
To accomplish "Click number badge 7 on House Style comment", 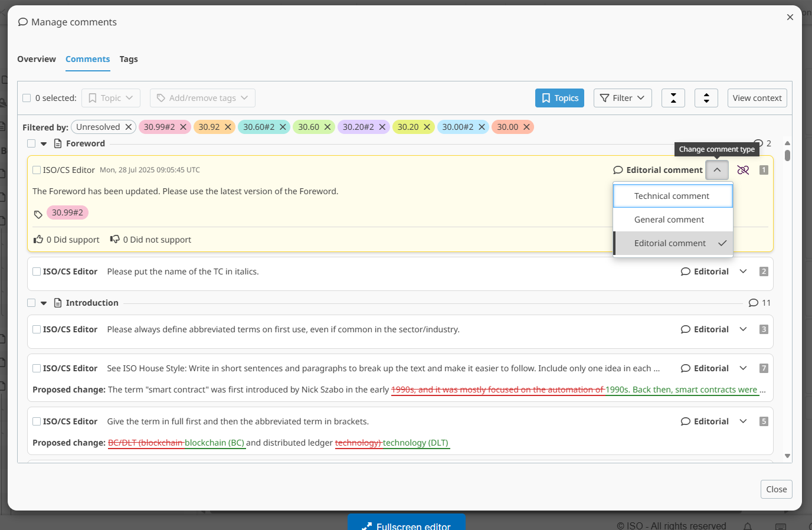I will tap(764, 368).
